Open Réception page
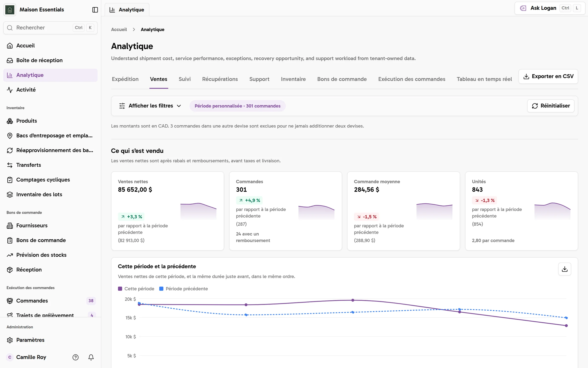Image resolution: width=588 pixels, height=368 pixels. (x=50, y=270)
